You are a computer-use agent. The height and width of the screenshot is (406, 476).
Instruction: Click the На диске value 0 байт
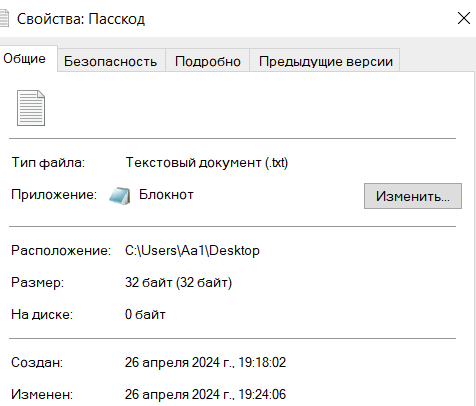[145, 314]
